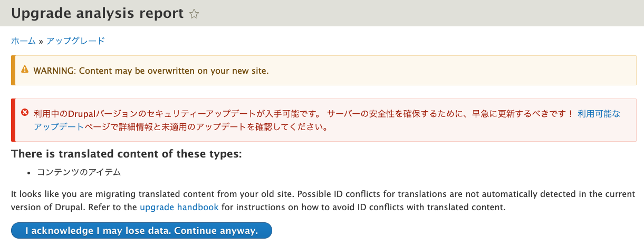Open the アップグレード breadcrumb link

click(x=75, y=41)
